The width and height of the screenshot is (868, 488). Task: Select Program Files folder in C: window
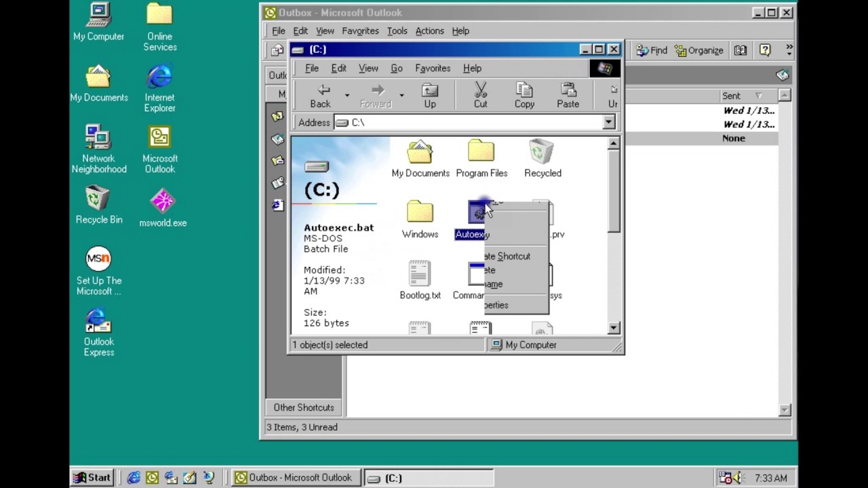[481, 159]
